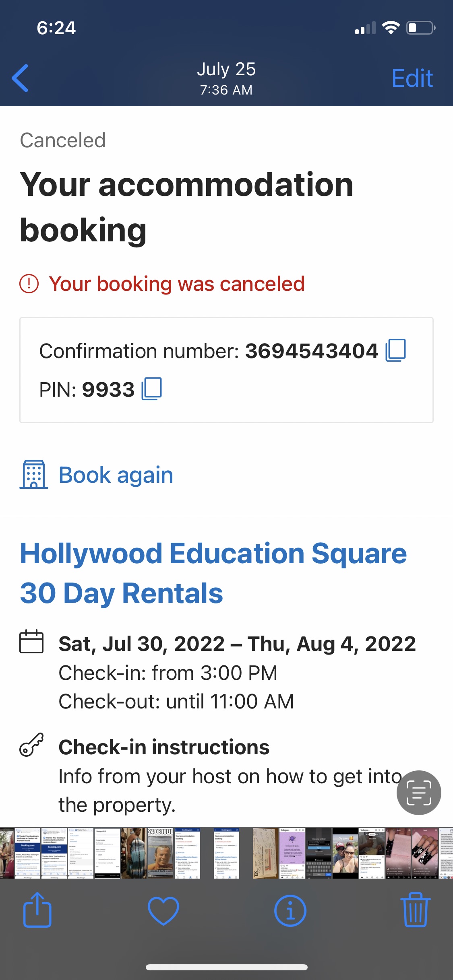Select the purple Instagram thumbnail in strip
This screenshot has height=980, width=453.
click(292, 853)
